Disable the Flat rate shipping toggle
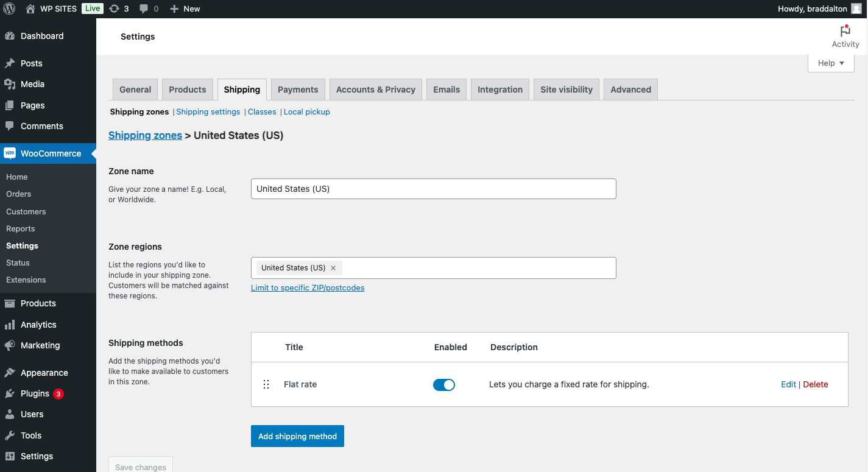 point(444,384)
